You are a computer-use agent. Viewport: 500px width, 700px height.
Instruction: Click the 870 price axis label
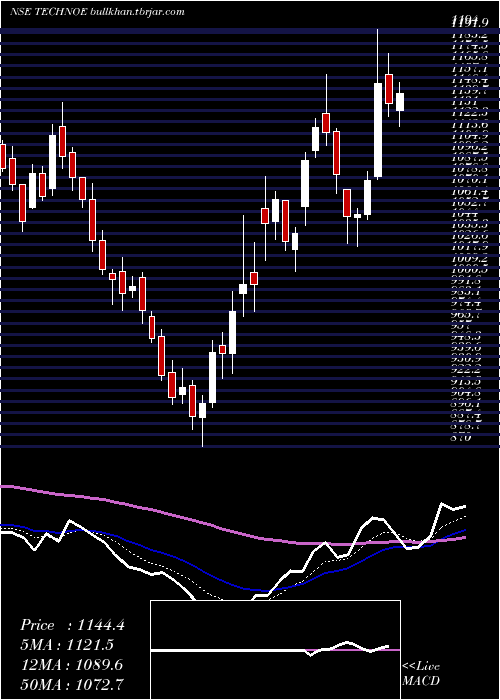pyautogui.click(x=461, y=438)
